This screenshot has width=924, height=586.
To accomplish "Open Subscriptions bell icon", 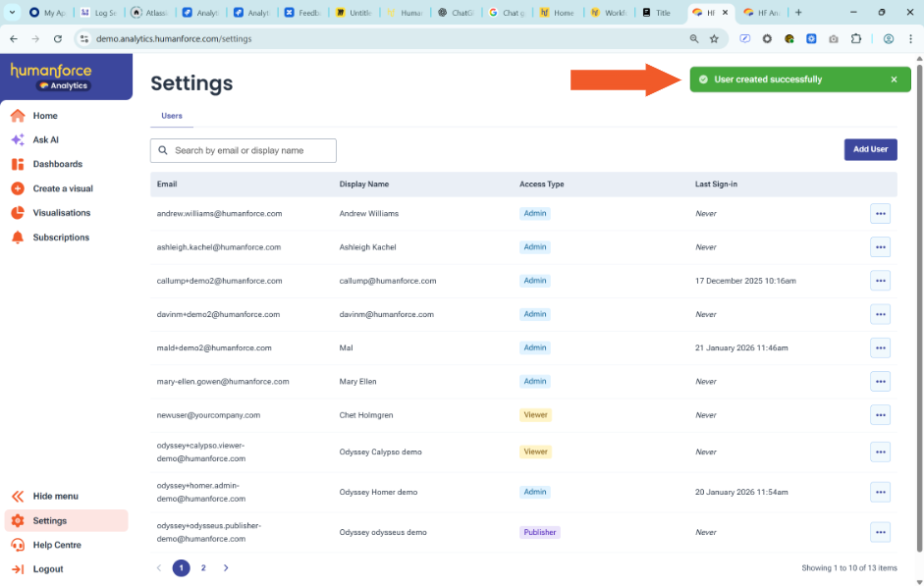I will click(18, 238).
